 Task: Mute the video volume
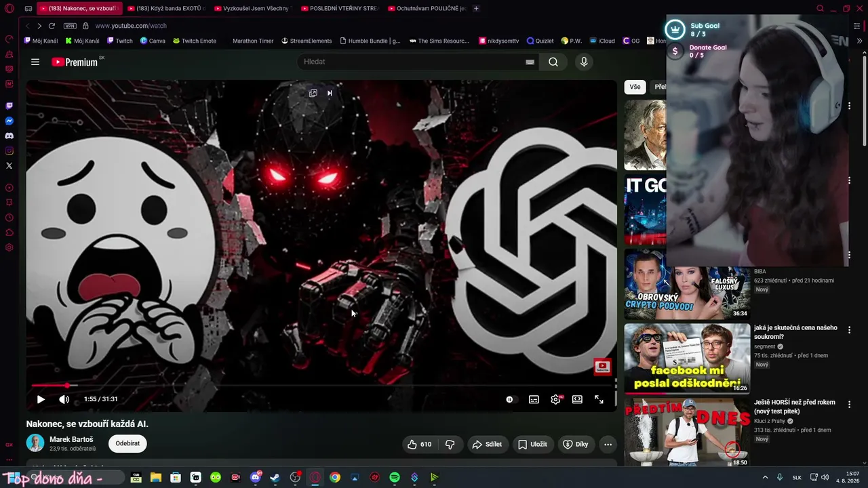click(64, 399)
